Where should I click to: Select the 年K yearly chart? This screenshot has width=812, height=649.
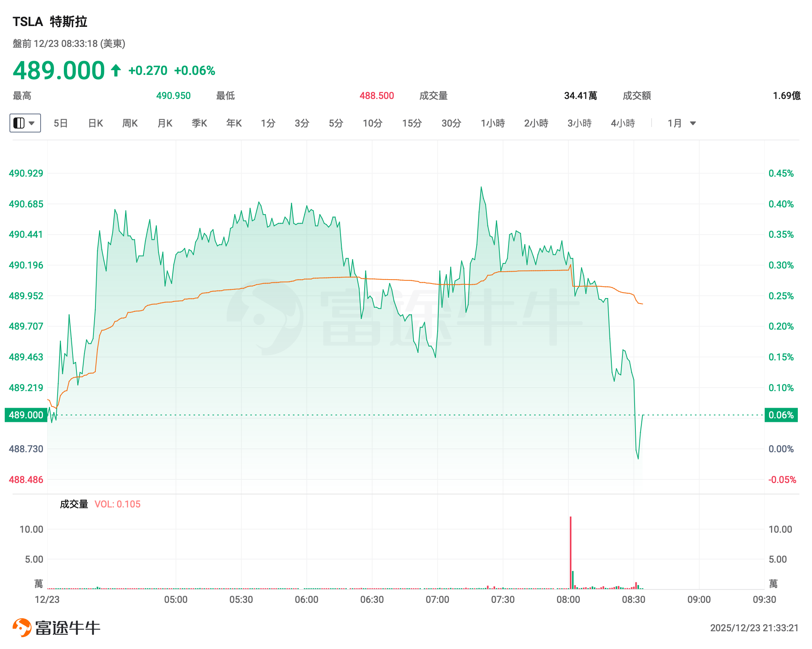[x=234, y=123]
